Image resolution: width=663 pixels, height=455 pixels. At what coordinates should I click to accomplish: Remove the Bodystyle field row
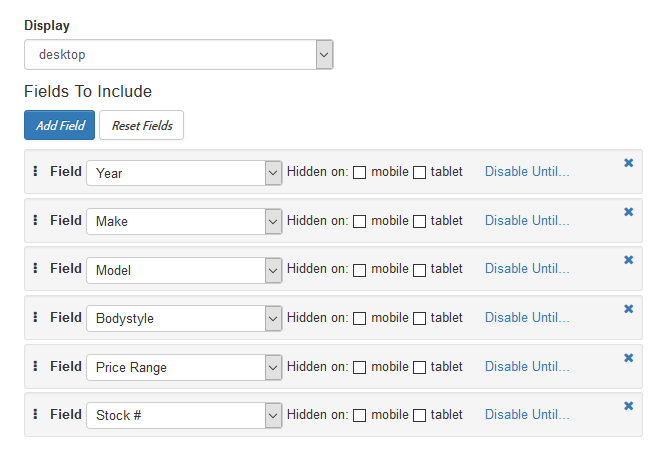point(629,308)
